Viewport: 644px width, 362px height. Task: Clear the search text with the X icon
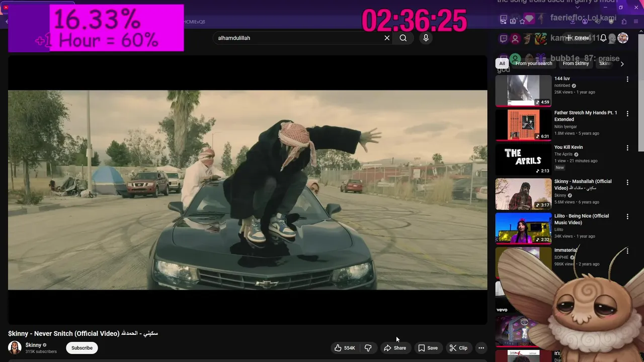click(x=387, y=38)
